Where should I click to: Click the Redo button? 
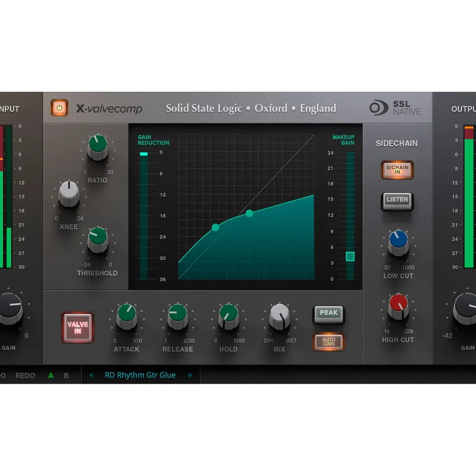[x=25, y=375]
